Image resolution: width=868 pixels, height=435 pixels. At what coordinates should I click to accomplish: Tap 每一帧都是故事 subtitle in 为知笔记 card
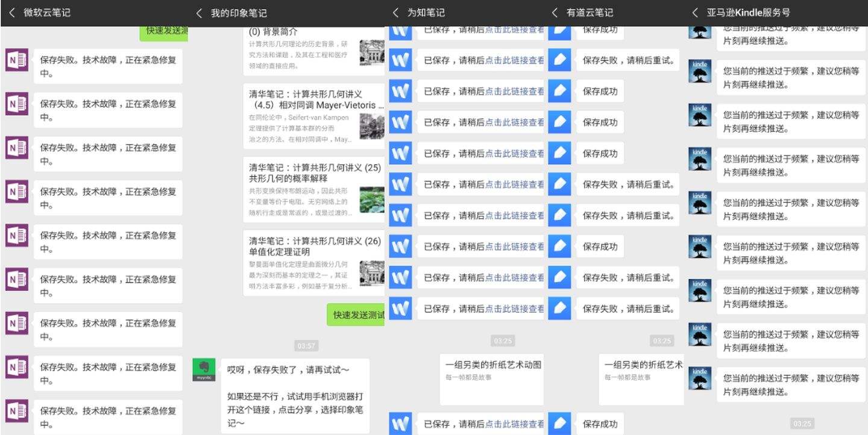(468, 377)
